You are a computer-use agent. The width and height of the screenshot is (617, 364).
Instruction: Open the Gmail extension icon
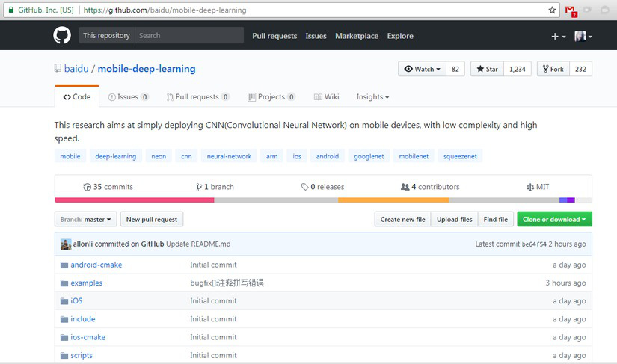coord(571,11)
